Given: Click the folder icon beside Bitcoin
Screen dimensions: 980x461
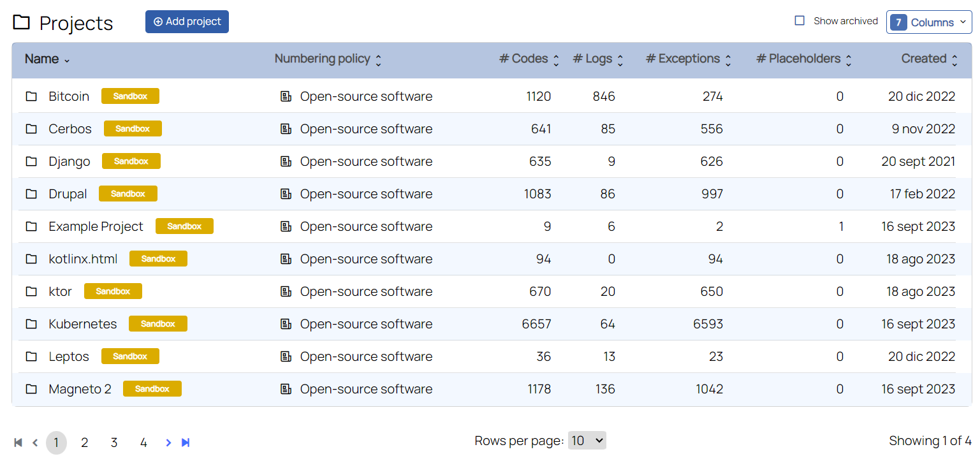Looking at the screenshot, I should [31, 96].
